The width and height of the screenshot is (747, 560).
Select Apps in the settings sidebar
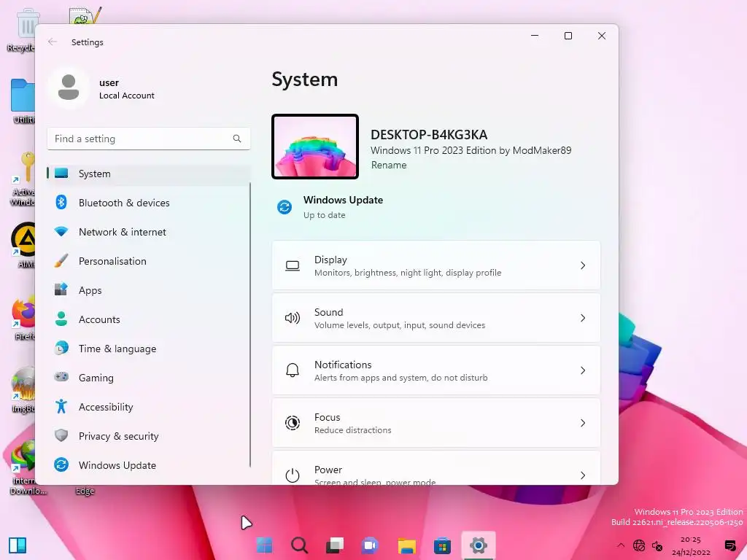pyautogui.click(x=149, y=290)
